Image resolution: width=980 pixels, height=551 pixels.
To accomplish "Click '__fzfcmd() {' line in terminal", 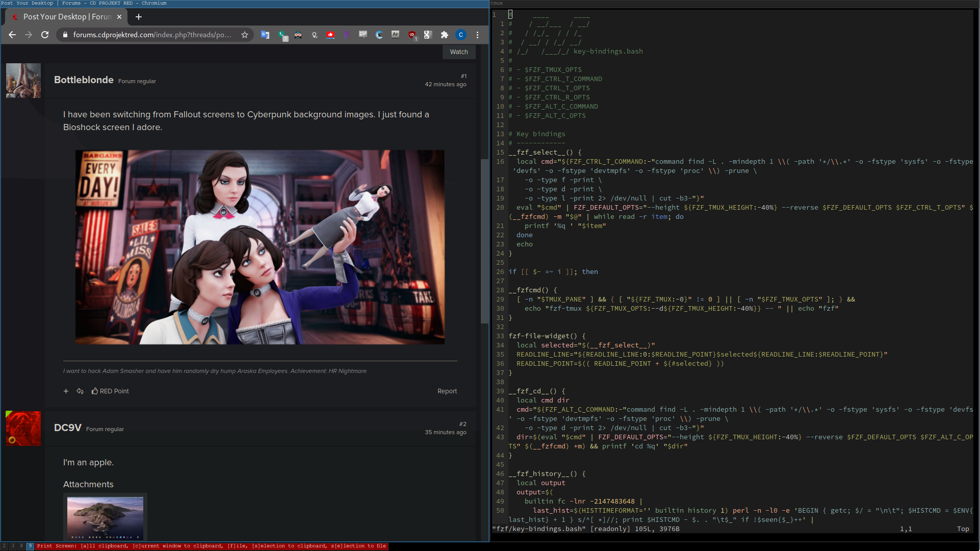I will tap(533, 290).
